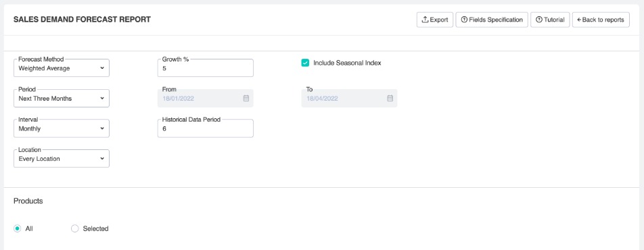Screen dimensions: 644x250
Task: Open the Forecast Method dropdown
Action: pyautogui.click(x=62, y=68)
